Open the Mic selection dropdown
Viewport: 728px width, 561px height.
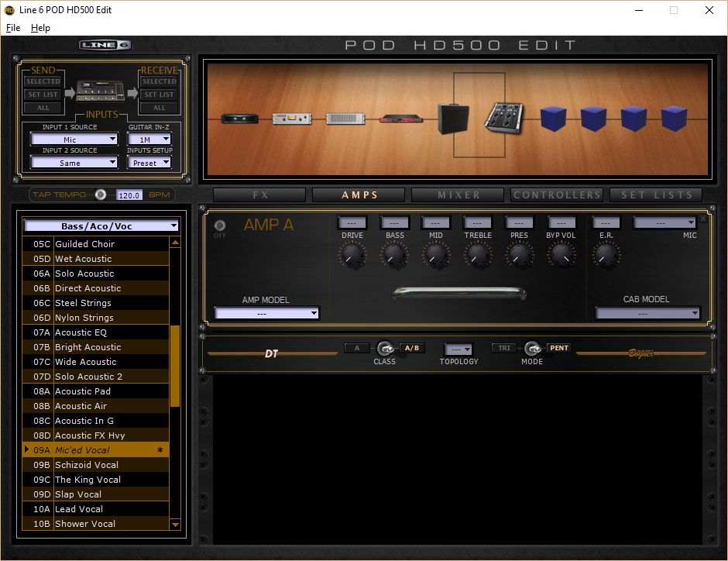(x=664, y=223)
